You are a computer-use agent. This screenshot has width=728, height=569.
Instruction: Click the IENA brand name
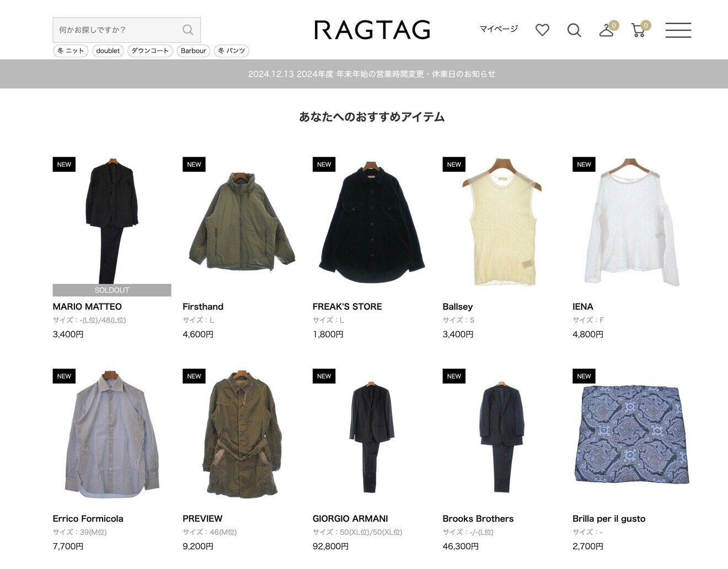[583, 307]
